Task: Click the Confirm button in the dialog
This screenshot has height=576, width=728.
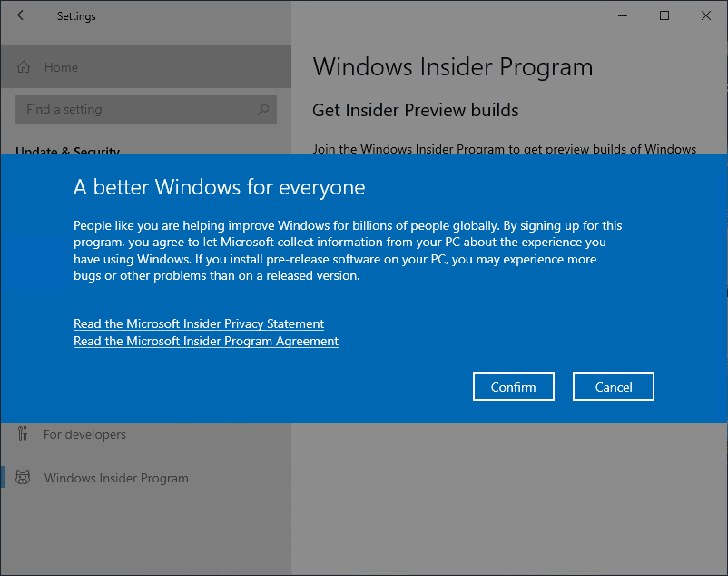Action: click(514, 386)
